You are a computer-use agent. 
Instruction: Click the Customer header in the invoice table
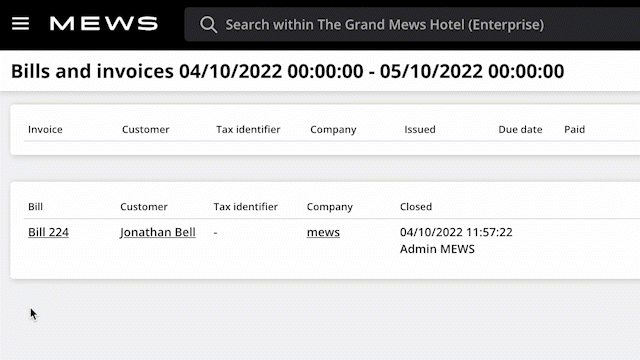pos(145,129)
